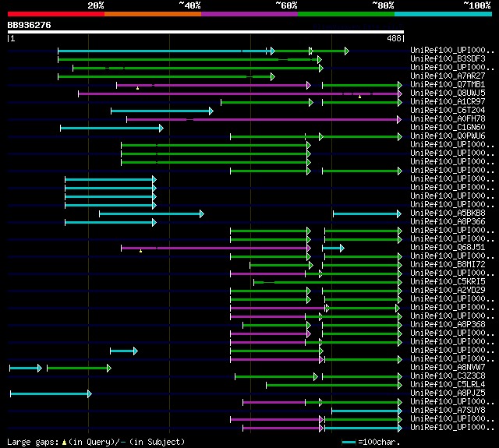Select the UniRef100_Q68J51 label
499x448 pixels.
[448, 247]
